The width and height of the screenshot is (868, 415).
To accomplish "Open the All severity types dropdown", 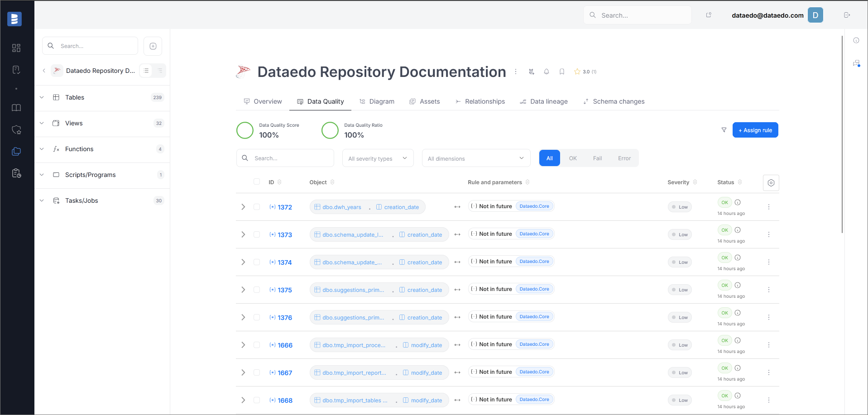I will [378, 158].
